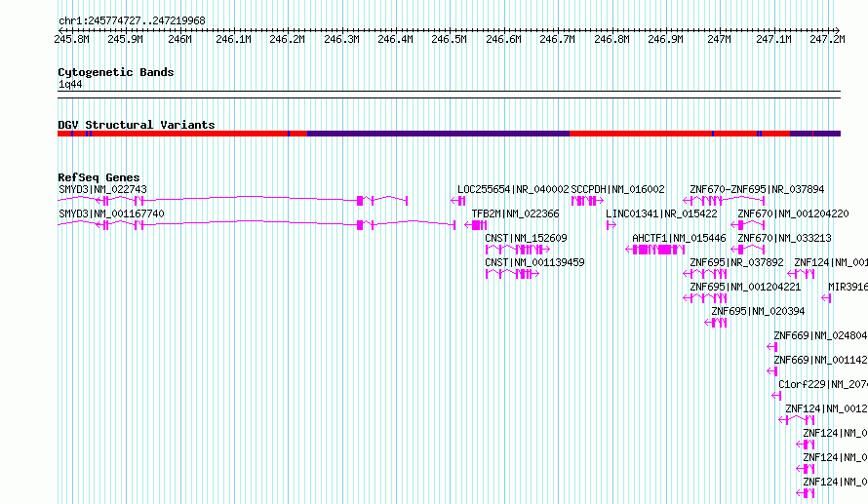The height and width of the screenshot is (504, 868).
Task: Open the CNST|NM_001139459 gene label
Action: tap(534, 262)
